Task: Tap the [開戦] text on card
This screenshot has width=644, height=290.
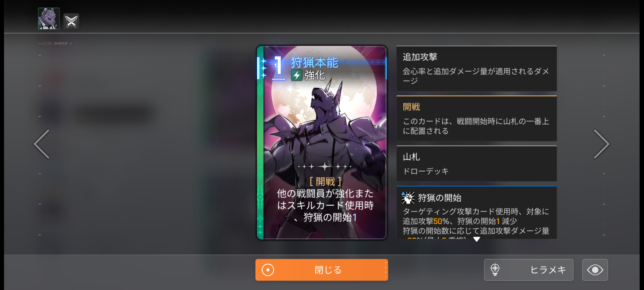Action: (x=325, y=181)
